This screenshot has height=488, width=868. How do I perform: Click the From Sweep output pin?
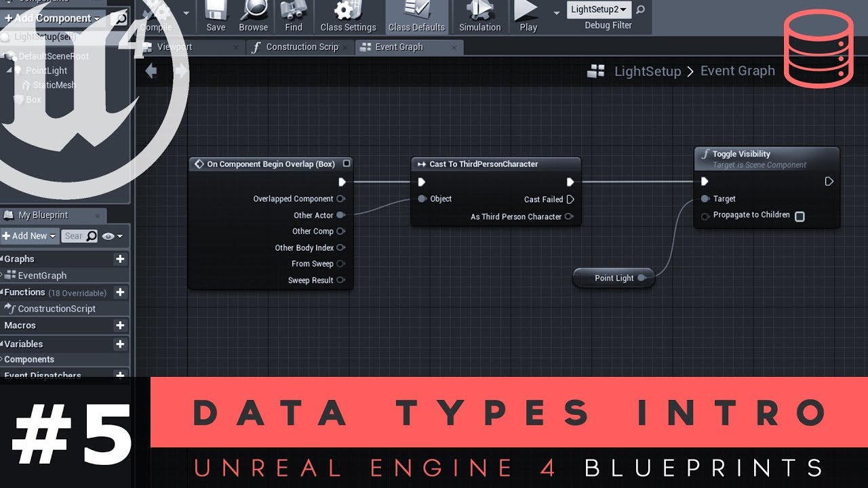(340, 264)
